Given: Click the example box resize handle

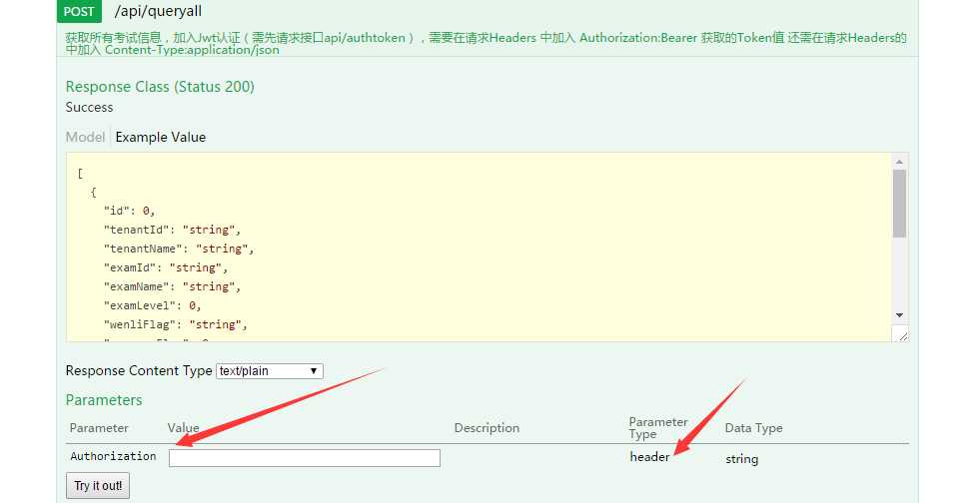Looking at the screenshot, I should 901,334.
